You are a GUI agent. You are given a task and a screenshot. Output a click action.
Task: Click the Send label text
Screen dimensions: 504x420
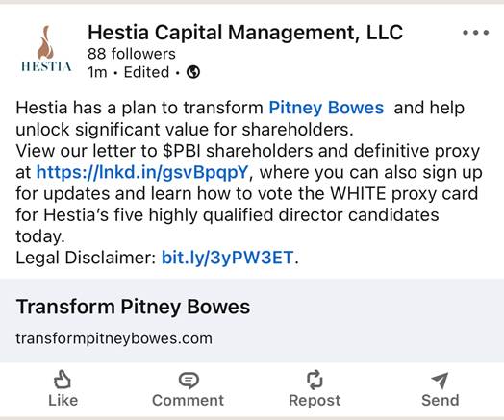point(440,401)
